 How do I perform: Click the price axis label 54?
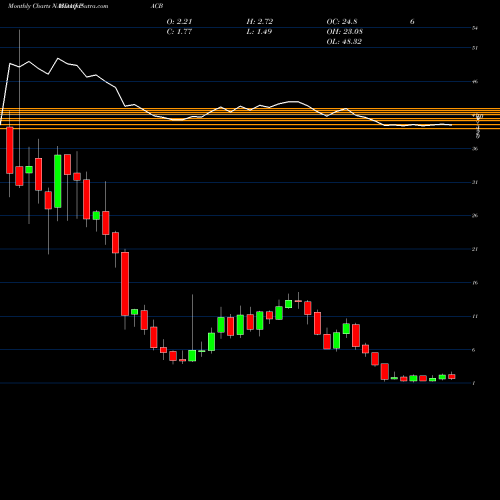pyautogui.click(x=475, y=28)
